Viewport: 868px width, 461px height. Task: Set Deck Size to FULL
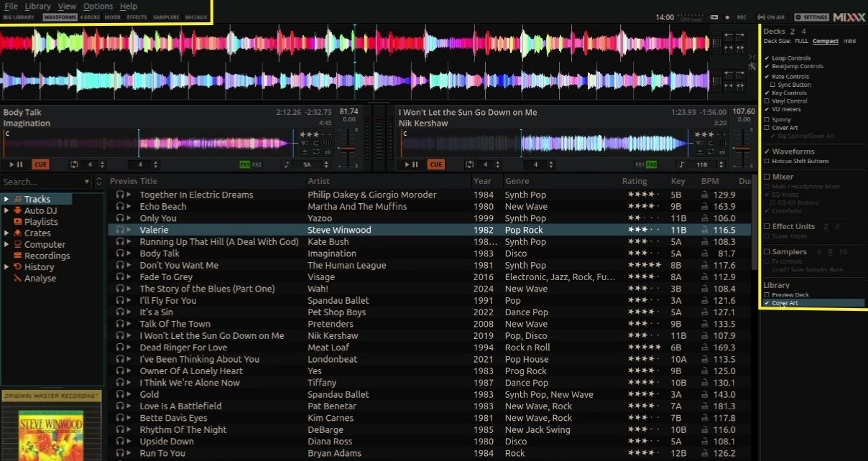click(803, 41)
